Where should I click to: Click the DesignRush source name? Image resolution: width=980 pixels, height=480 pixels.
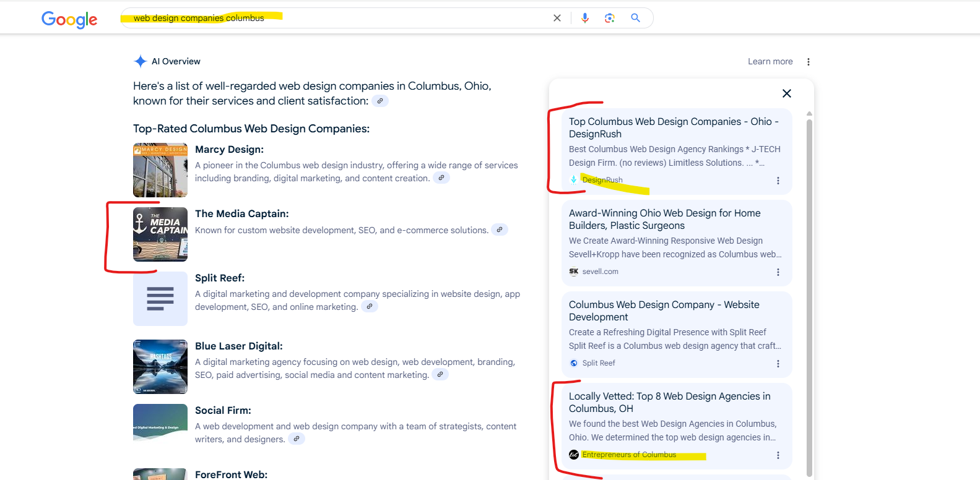602,180
